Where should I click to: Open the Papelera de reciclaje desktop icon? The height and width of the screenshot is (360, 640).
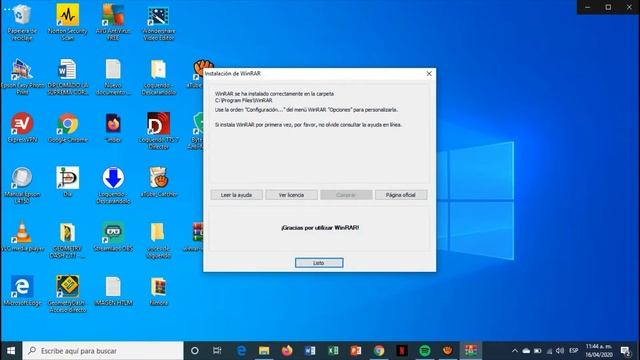point(22,23)
